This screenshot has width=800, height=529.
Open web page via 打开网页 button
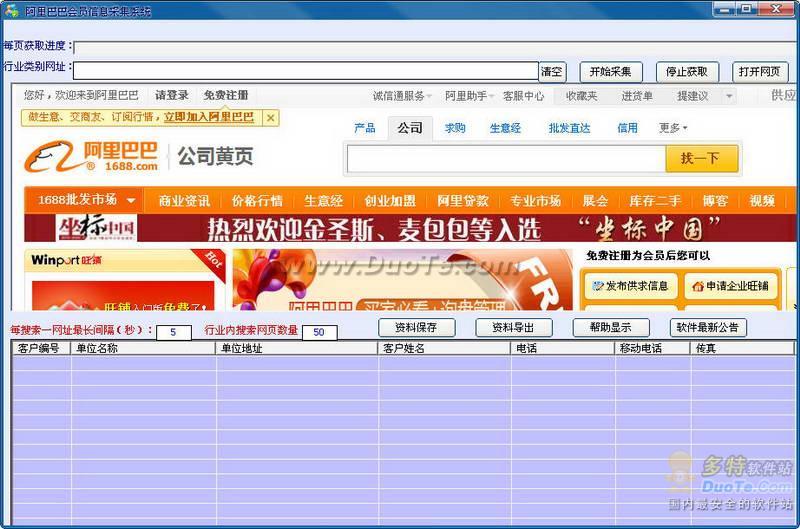(x=760, y=72)
